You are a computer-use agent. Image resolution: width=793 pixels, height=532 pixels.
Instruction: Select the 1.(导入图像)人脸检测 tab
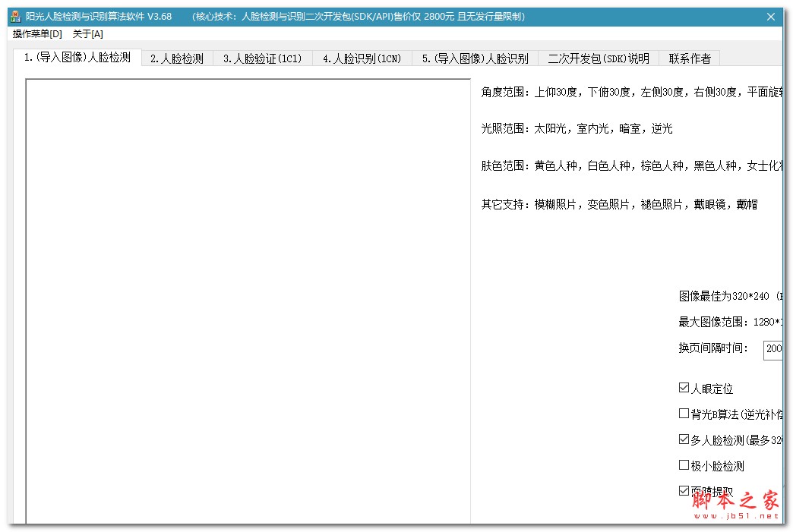tap(77, 58)
